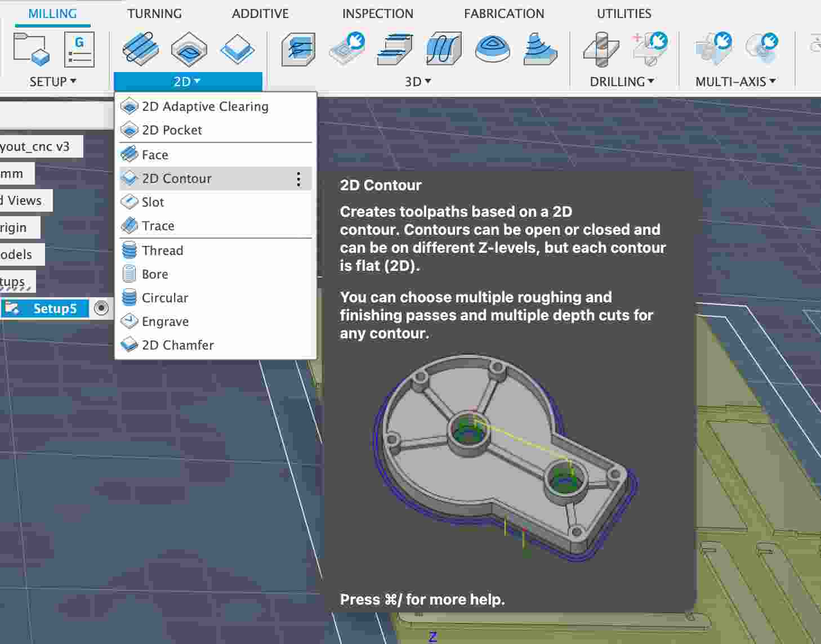Select the 3D Contour cone icon
This screenshot has width=821, height=644.
pyautogui.click(x=541, y=49)
